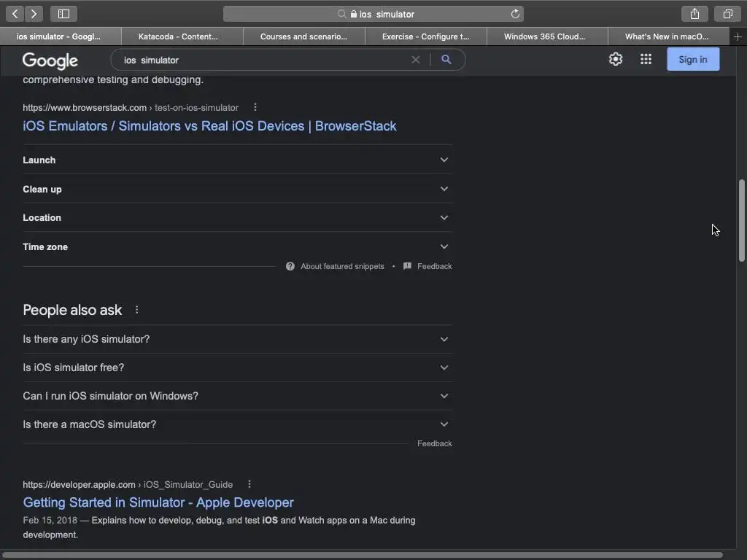The image size is (747, 560).
Task: Open Getting Started in Simulator link
Action: [158, 502]
